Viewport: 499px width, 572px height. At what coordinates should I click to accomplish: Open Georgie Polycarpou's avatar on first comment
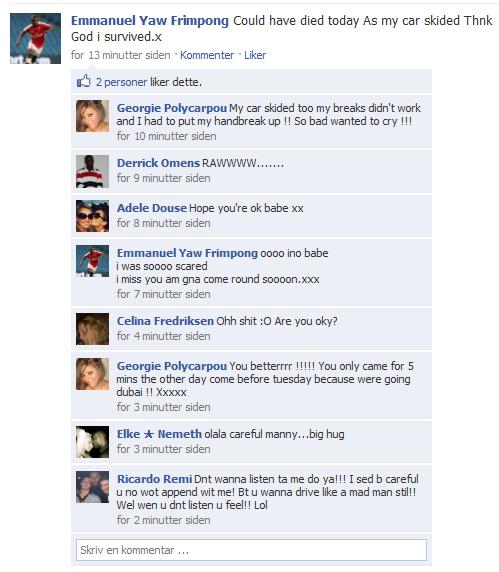(92, 116)
